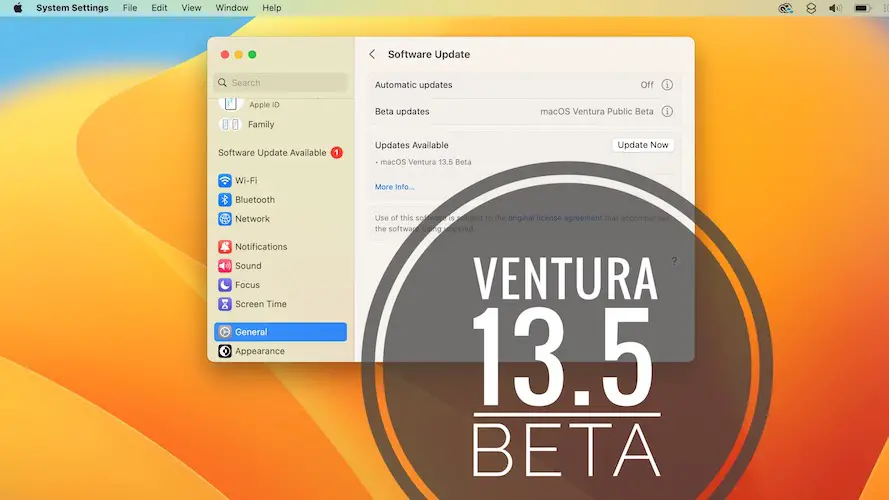This screenshot has width=889, height=500.
Task: Select Appearance in the sidebar
Action: [259, 351]
